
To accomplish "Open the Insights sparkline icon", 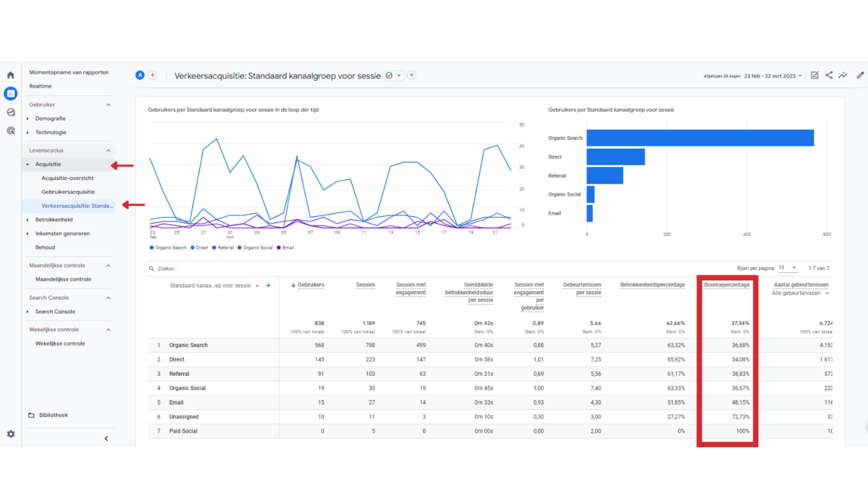I will coord(843,75).
